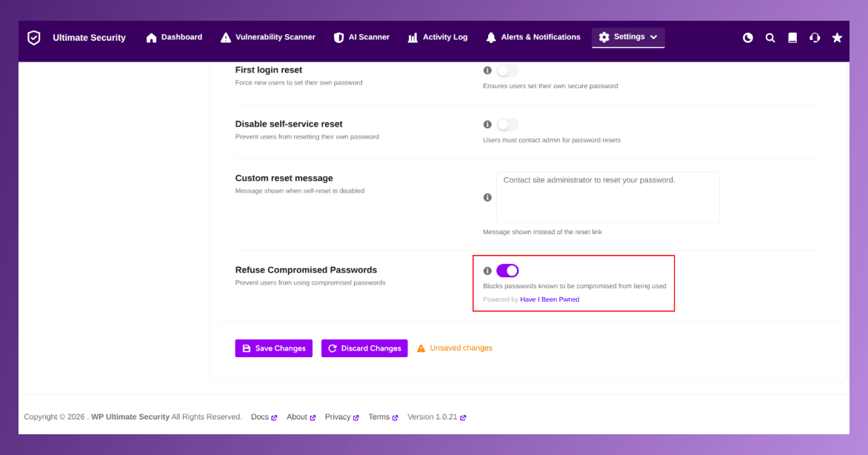Screen dimensions: 868x455
Task: Click into the Custom reset message textarea
Action: (608, 197)
